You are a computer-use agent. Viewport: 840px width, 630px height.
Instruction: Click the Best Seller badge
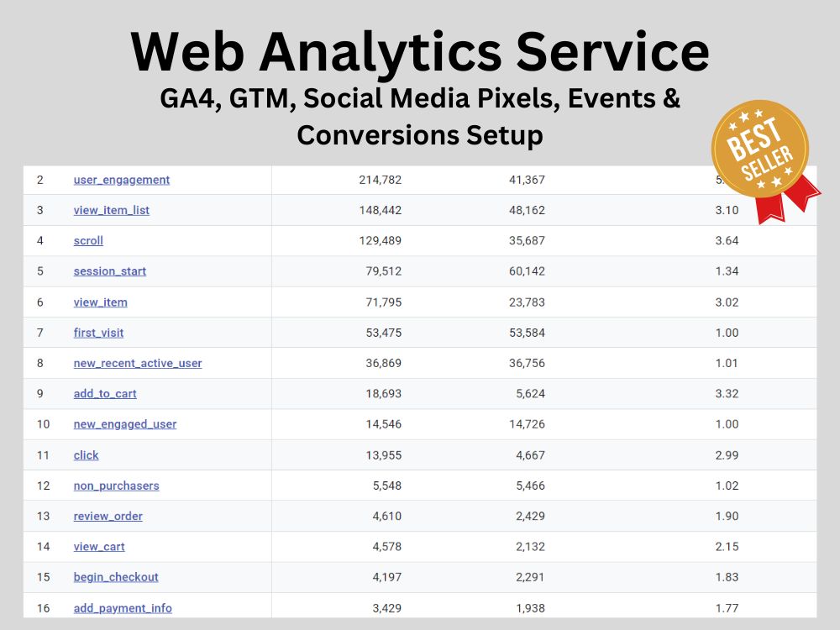point(759,148)
